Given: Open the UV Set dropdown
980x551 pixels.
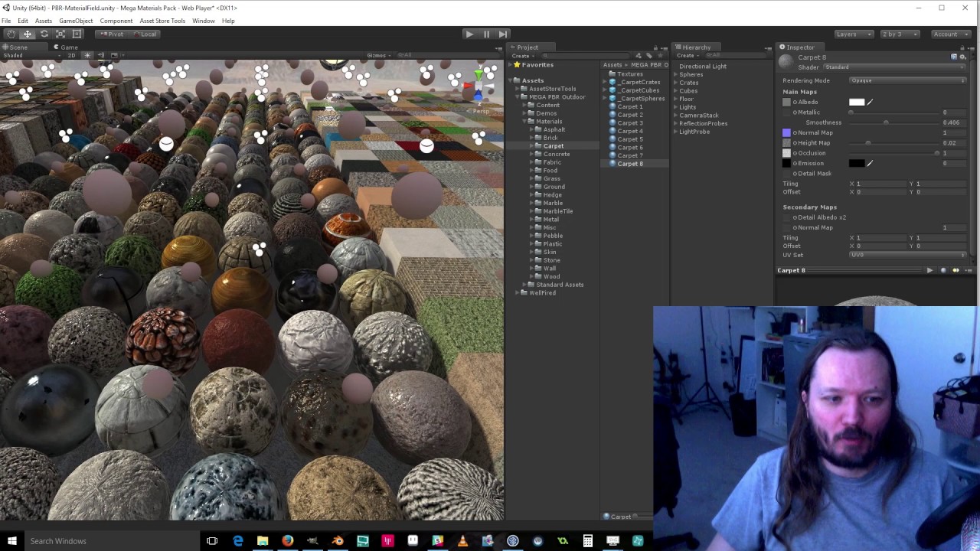Looking at the screenshot, I should (x=906, y=255).
